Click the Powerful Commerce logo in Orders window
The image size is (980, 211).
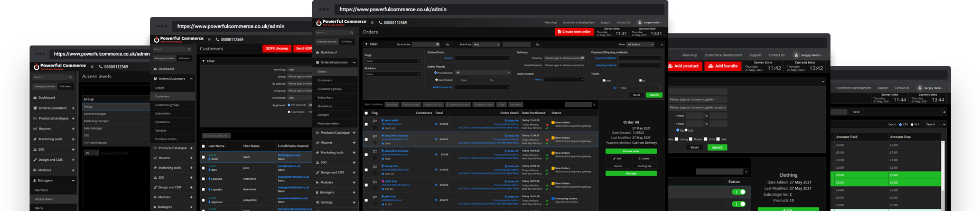tap(341, 22)
